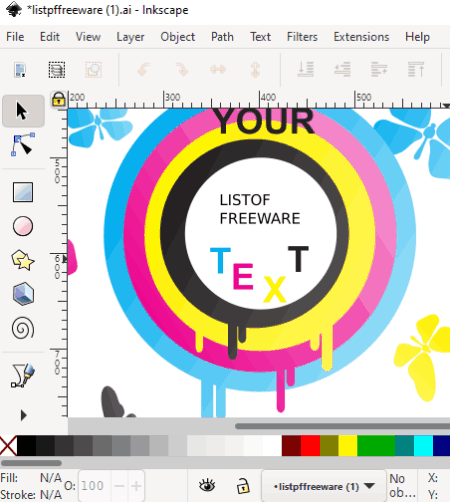Select the 3D Box tool
Image resolution: width=450 pixels, height=502 pixels.
(x=23, y=294)
